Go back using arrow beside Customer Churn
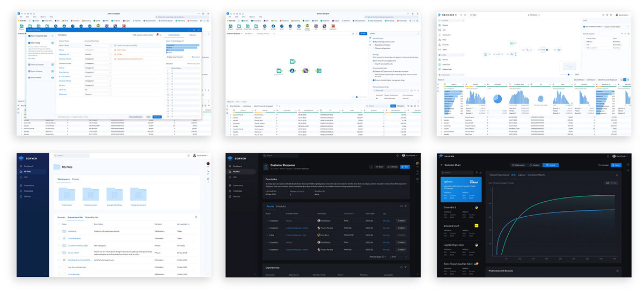The height and width of the screenshot is (294, 644). 442,165
